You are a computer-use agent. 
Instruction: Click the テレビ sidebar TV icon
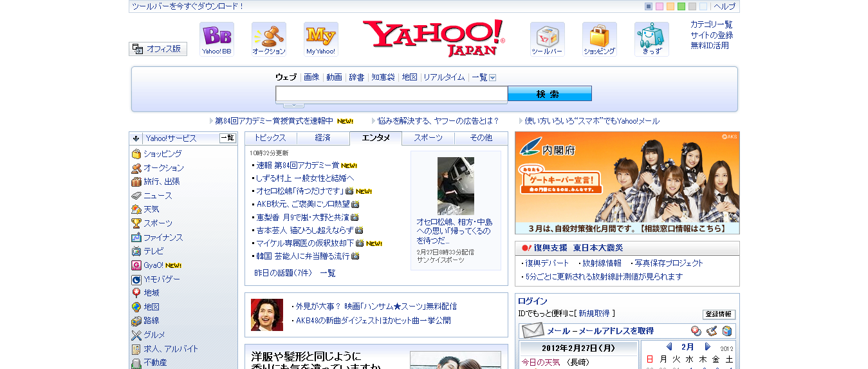pos(136,251)
